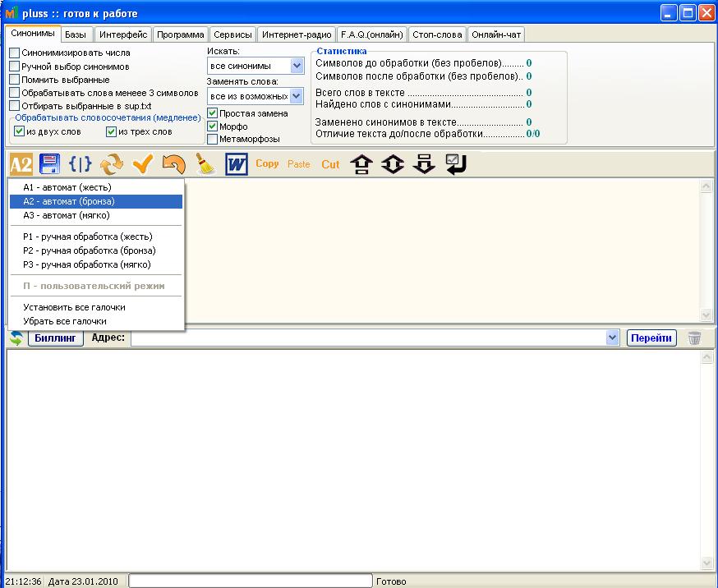
Task: Click the Word document icon
Action: (237, 164)
